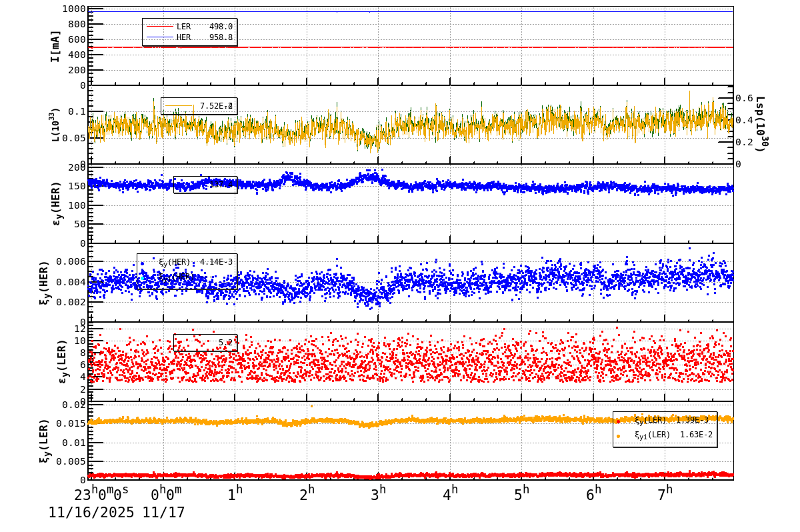Click the 11/16/2025 date label
800x532 pixels.
91,513
